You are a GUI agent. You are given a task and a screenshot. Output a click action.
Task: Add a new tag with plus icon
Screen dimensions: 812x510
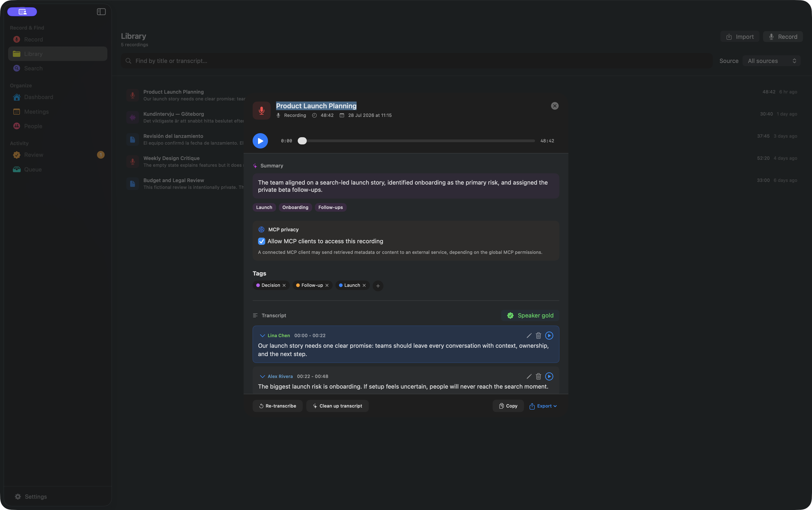click(378, 286)
